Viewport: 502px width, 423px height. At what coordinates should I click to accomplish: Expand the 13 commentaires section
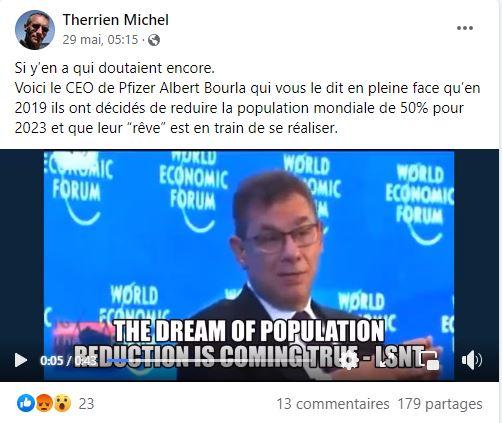click(x=333, y=404)
